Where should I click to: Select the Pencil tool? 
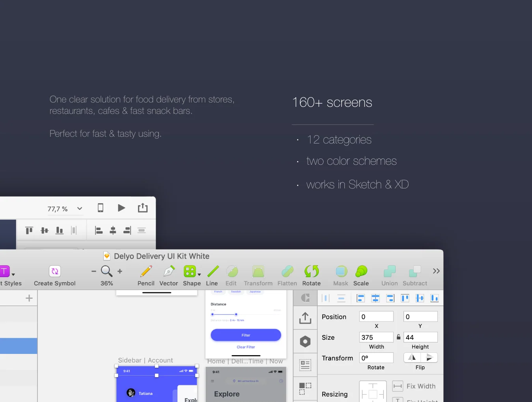146,276
